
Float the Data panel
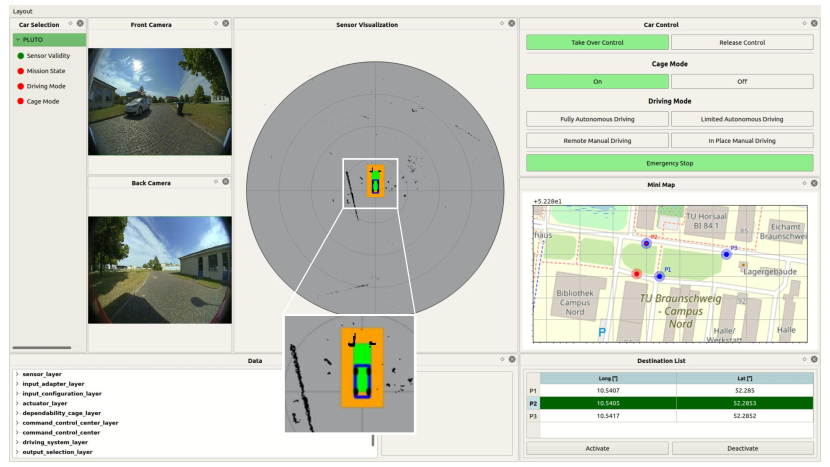[502, 359]
